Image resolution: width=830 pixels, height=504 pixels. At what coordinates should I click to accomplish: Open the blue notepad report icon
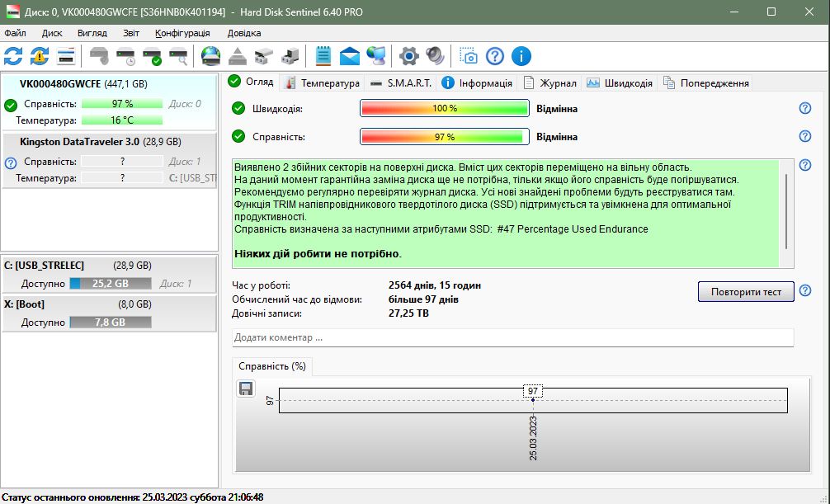323,56
